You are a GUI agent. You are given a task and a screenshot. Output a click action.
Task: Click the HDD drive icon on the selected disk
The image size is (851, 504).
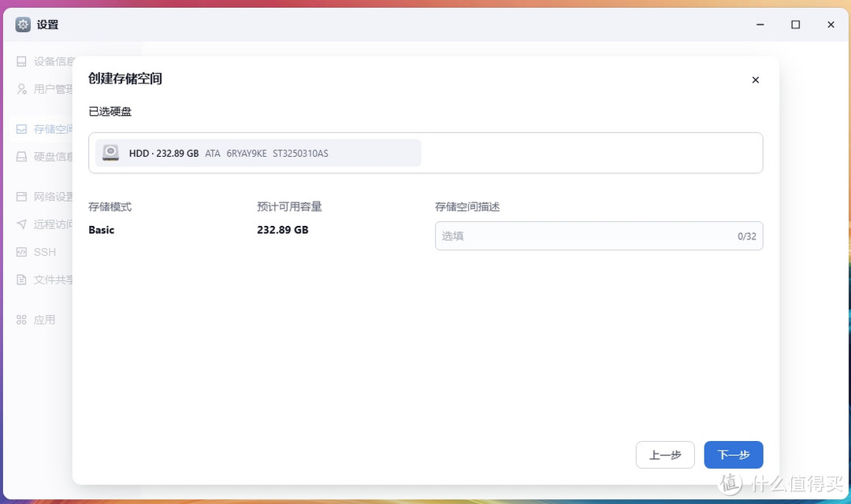point(110,153)
